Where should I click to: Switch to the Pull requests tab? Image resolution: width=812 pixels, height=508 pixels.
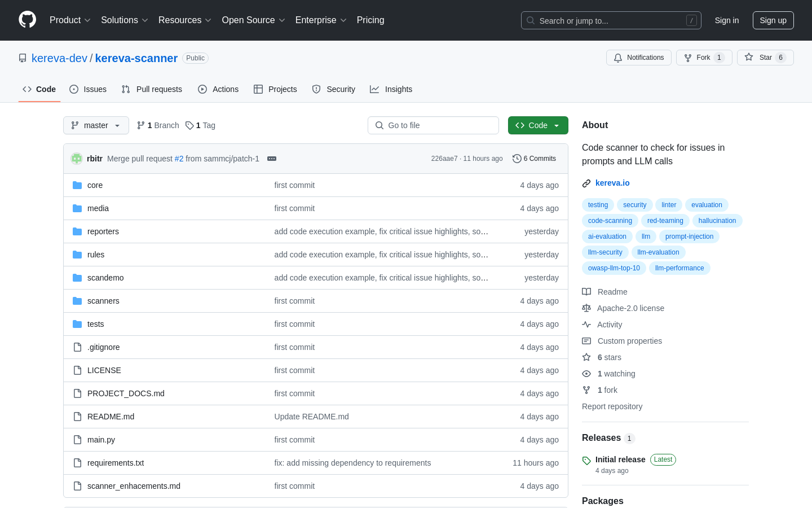tap(152, 89)
